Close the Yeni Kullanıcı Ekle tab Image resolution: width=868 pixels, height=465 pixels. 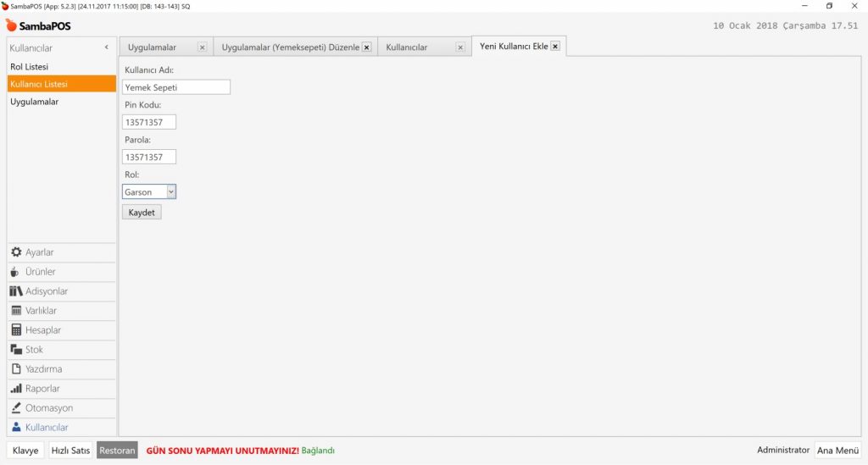pos(555,47)
